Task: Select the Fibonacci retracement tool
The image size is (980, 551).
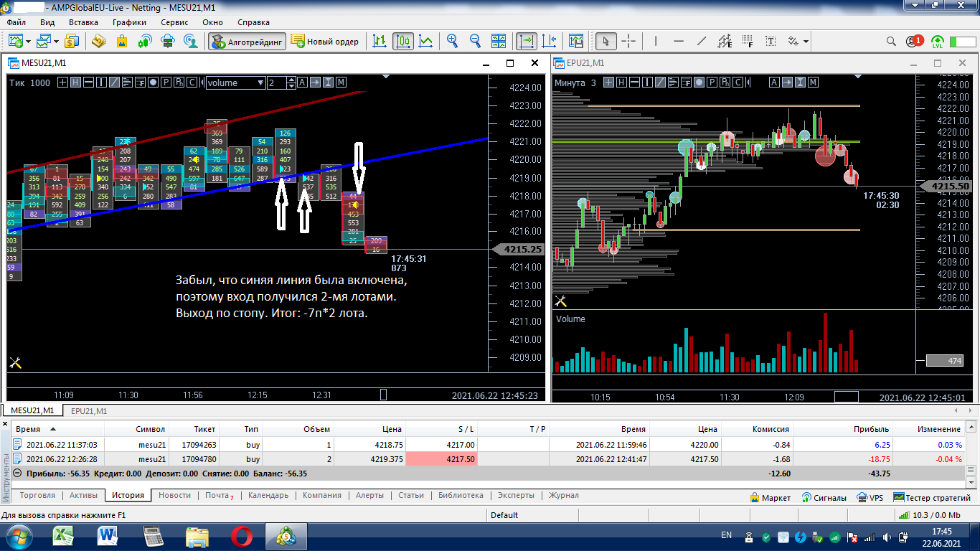Action: (x=748, y=41)
